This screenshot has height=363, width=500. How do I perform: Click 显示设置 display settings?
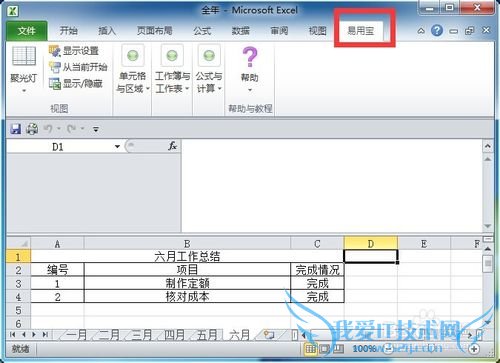74,51
